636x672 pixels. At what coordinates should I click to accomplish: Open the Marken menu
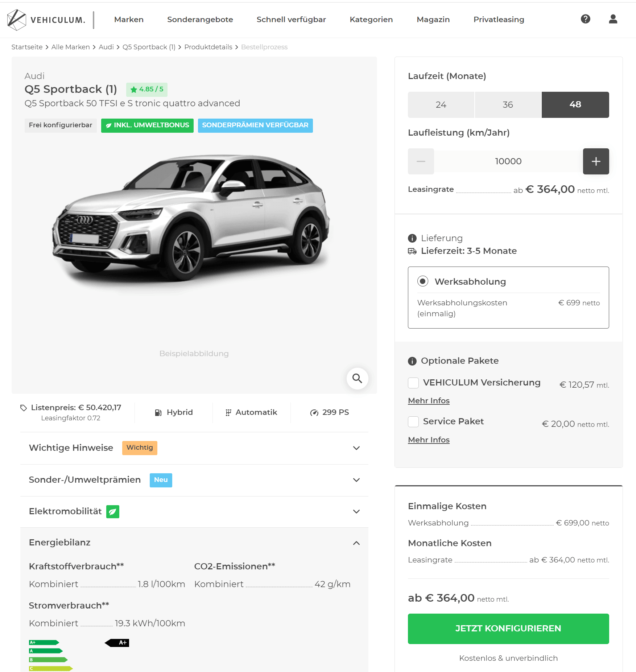[x=129, y=20]
